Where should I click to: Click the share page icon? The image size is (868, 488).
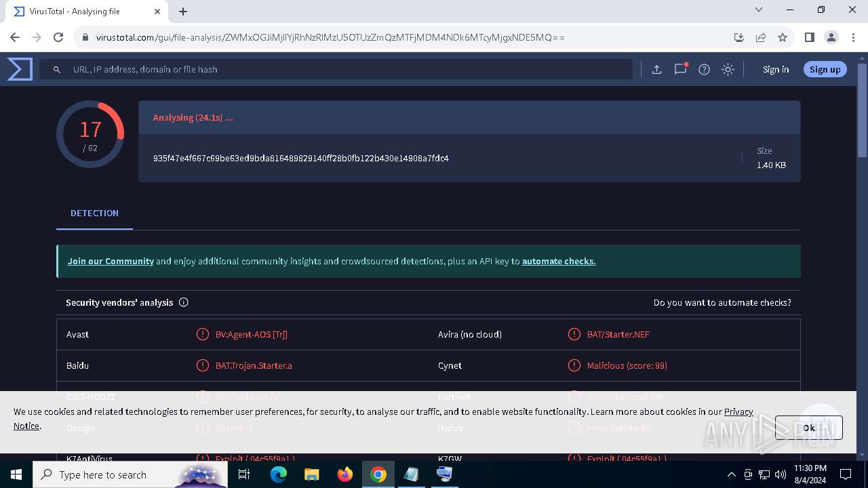coord(761,37)
